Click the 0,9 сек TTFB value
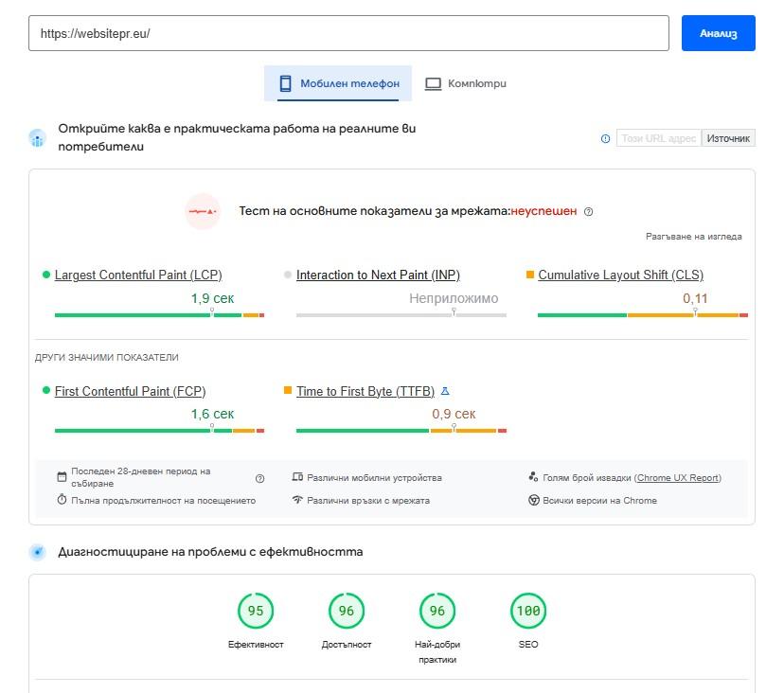 click(454, 414)
